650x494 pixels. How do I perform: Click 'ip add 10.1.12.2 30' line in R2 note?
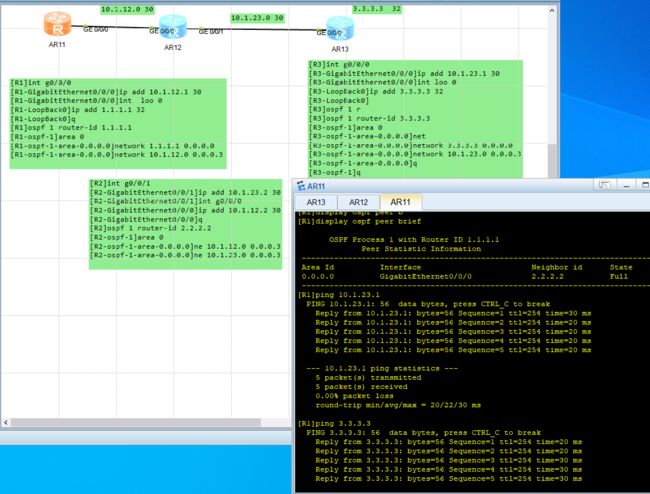(x=185, y=211)
